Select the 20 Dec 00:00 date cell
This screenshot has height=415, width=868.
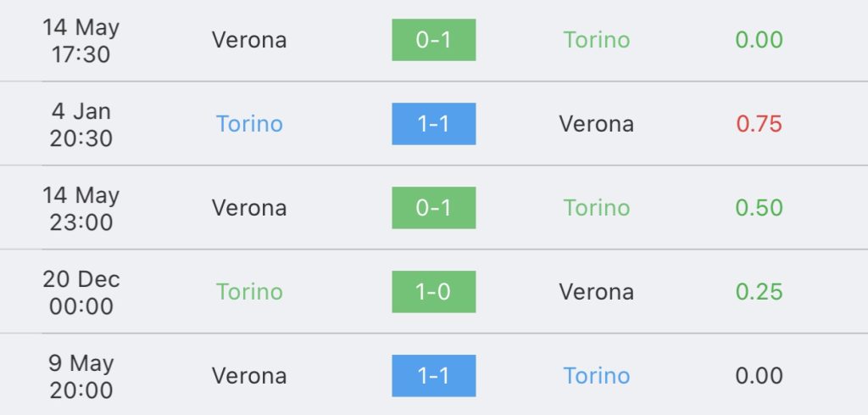pyautogui.click(x=81, y=292)
